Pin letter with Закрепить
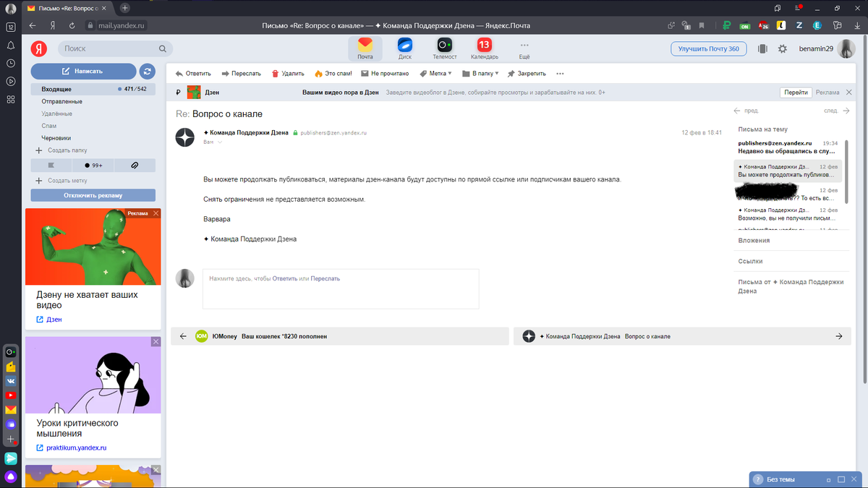868x488 pixels. 527,73
